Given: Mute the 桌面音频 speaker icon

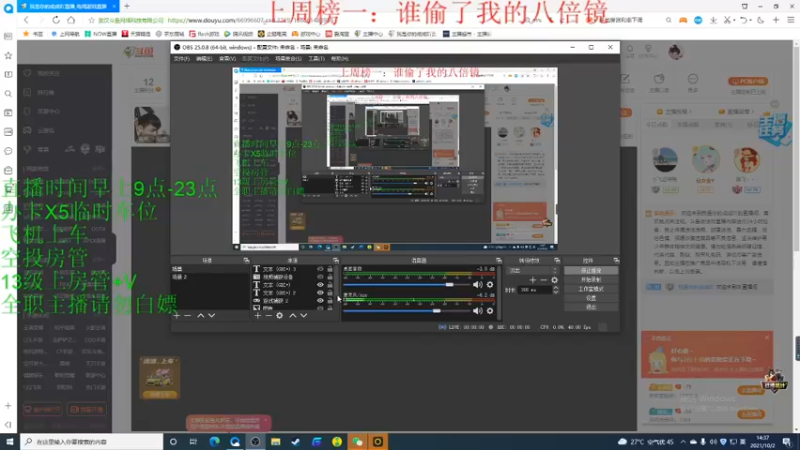Looking at the screenshot, I should click(478, 285).
